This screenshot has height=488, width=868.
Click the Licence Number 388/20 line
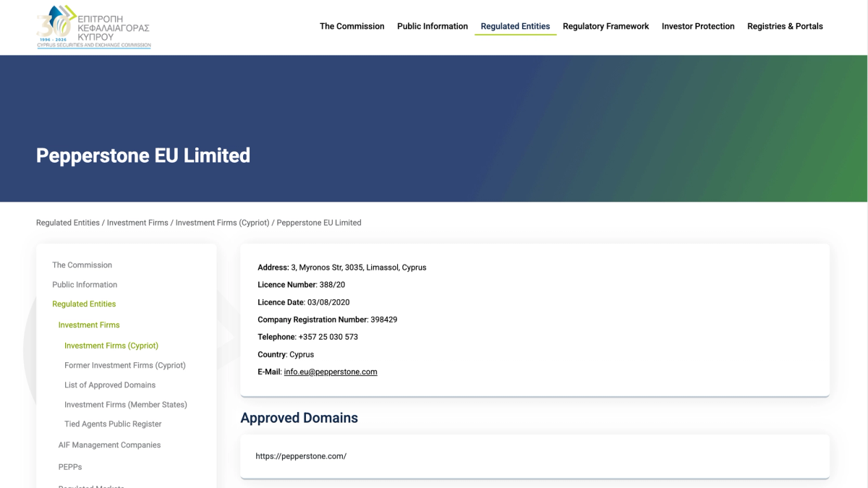(302, 285)
